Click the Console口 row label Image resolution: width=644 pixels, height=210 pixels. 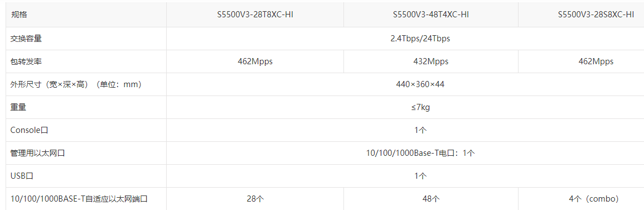coord(30,130)
